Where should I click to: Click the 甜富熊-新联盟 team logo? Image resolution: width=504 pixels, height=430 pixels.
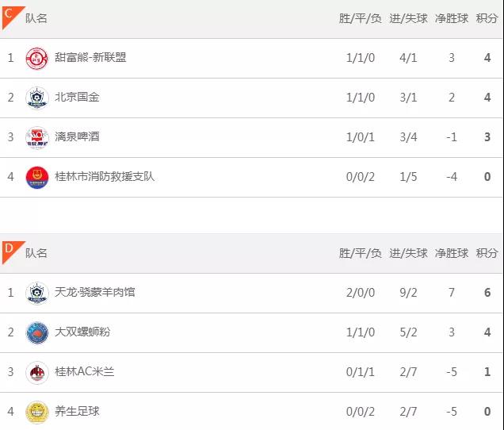click(x=37, y=58)
